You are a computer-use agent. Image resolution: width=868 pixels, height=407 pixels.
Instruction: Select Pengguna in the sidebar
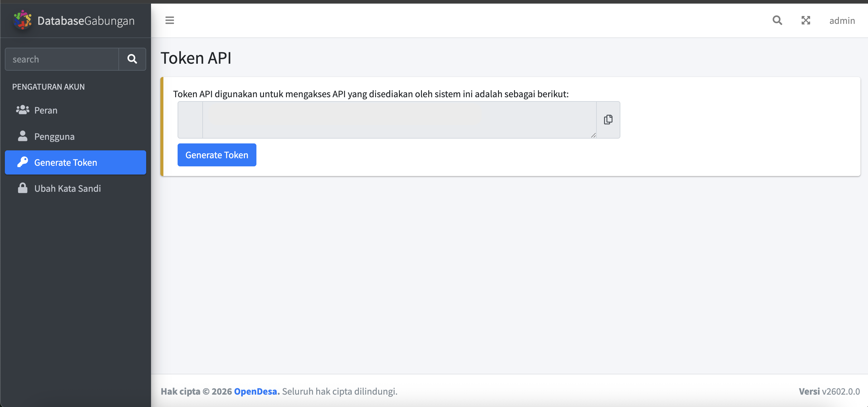coord(54,136)
